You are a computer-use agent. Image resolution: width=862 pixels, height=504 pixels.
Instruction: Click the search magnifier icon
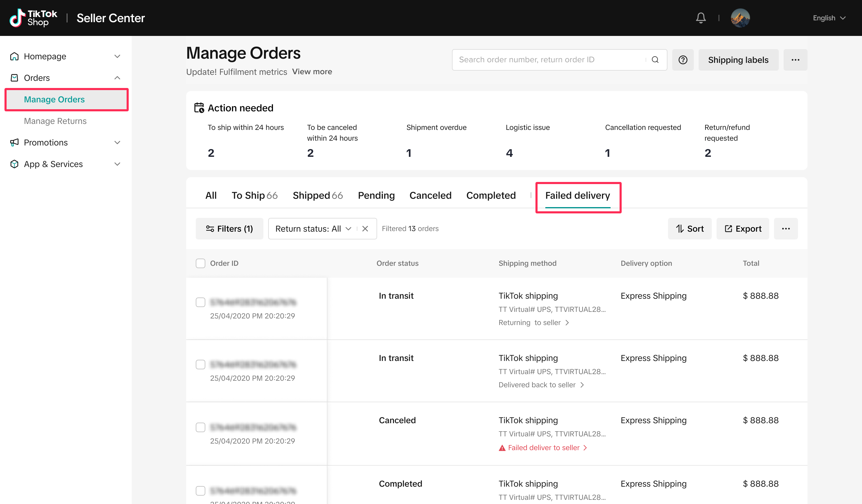[655, 60]
